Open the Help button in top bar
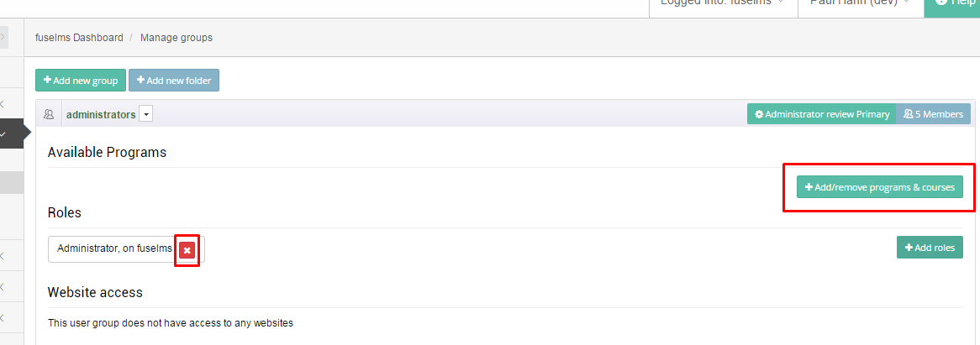The height and width of the screenshot is (345, 980). point(952,4)
